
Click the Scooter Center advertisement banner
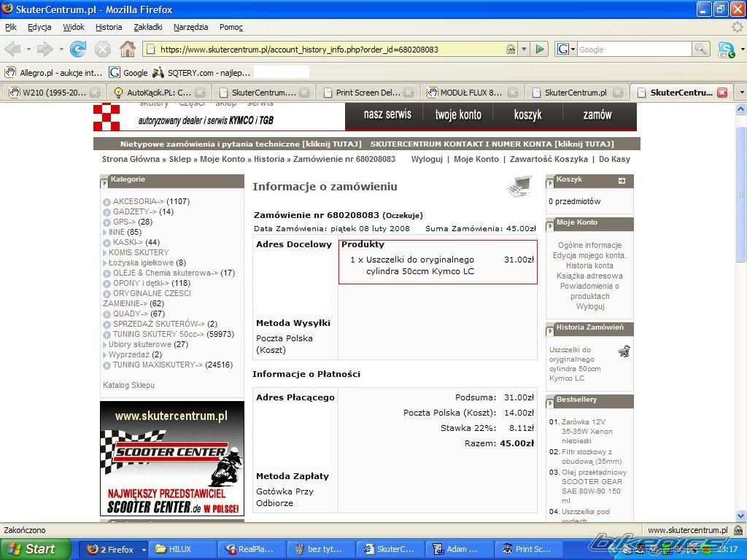point(172,459)
